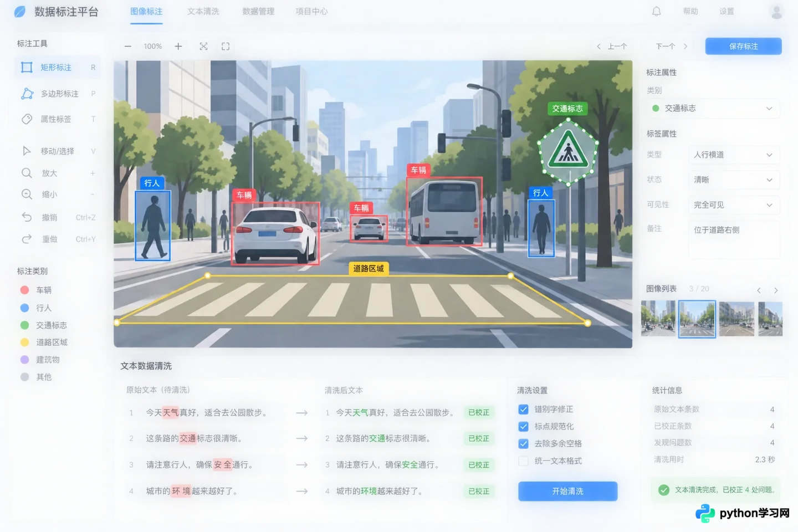Click the 开始清洗 button

[x=568, y=492]
